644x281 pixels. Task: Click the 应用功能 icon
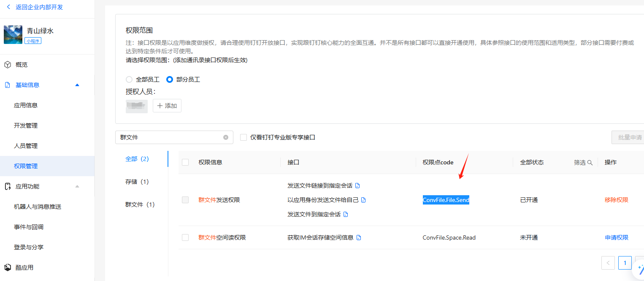point(8,186)
